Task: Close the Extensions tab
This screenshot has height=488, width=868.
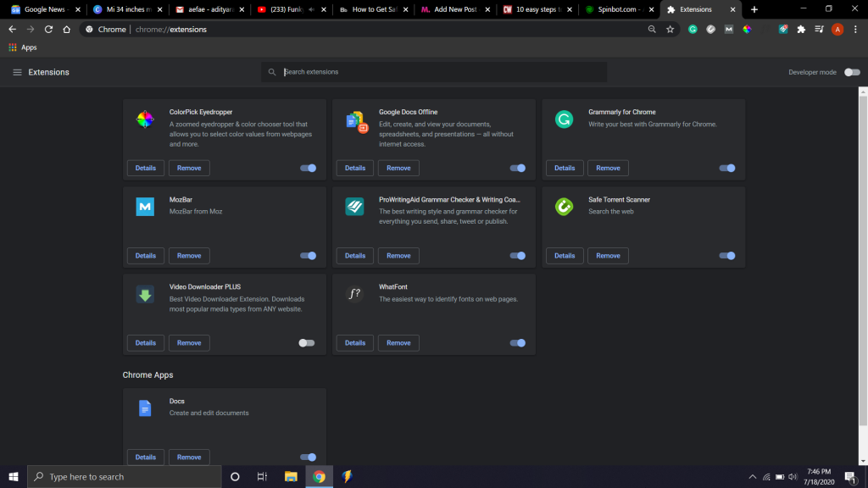Action: [733, 9]
